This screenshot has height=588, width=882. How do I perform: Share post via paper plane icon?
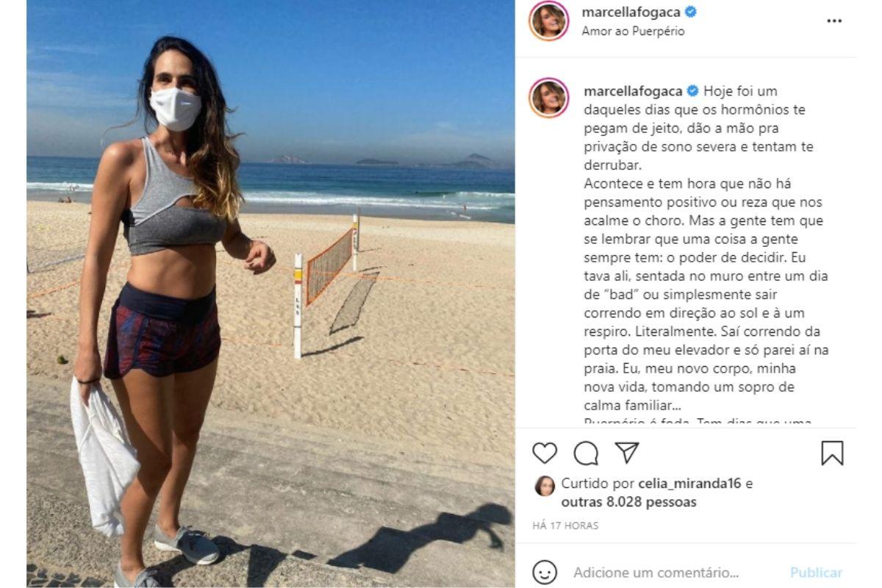point(627,453)
